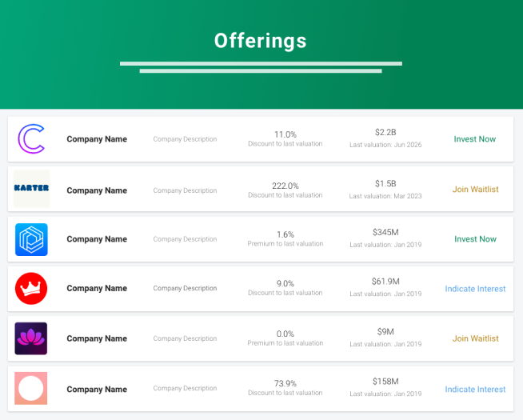Click Company Description in the lotus row
This screenshot has height=420, width=523.
click(x=185, y=338)
